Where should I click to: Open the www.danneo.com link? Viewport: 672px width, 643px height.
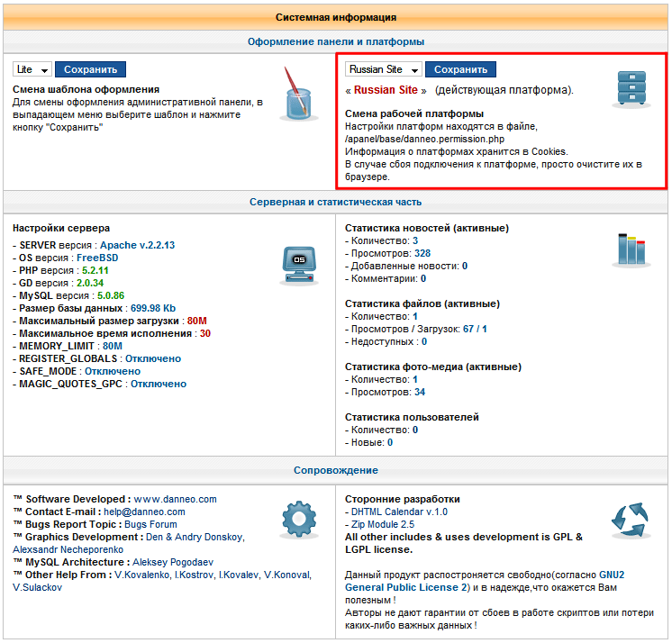point(175,499)
